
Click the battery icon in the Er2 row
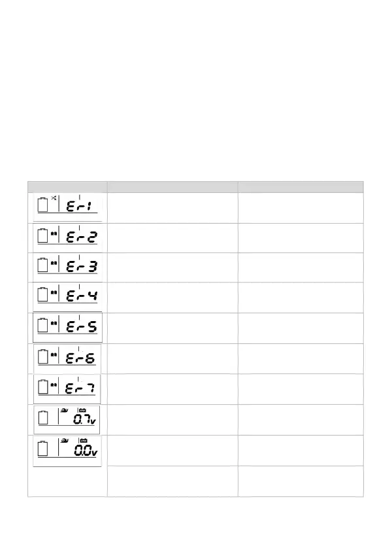43,237
